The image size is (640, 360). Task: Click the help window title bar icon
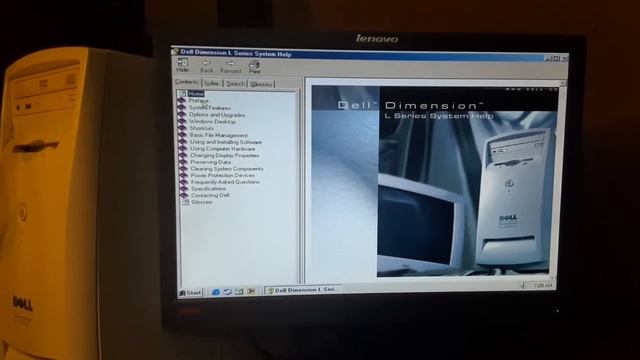point(175,51)
